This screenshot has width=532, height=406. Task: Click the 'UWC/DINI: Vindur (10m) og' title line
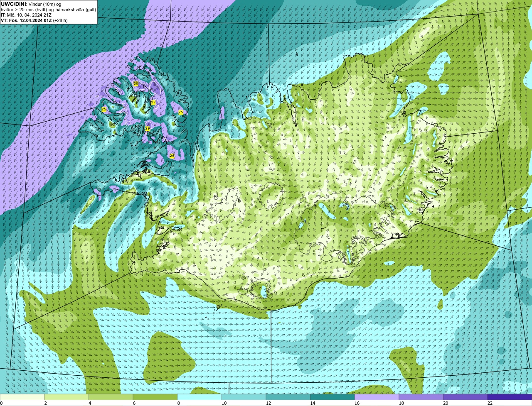tap(31, 4)
